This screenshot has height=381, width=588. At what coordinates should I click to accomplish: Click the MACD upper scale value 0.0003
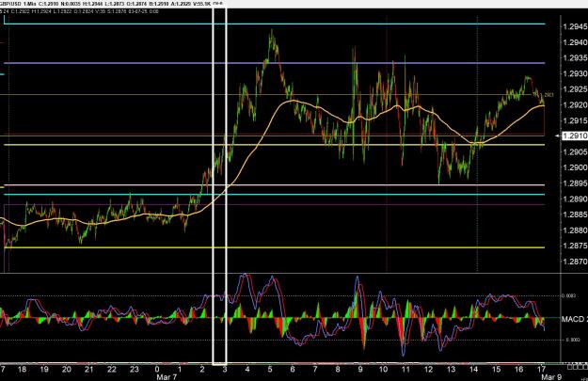[x=569, y=296]
